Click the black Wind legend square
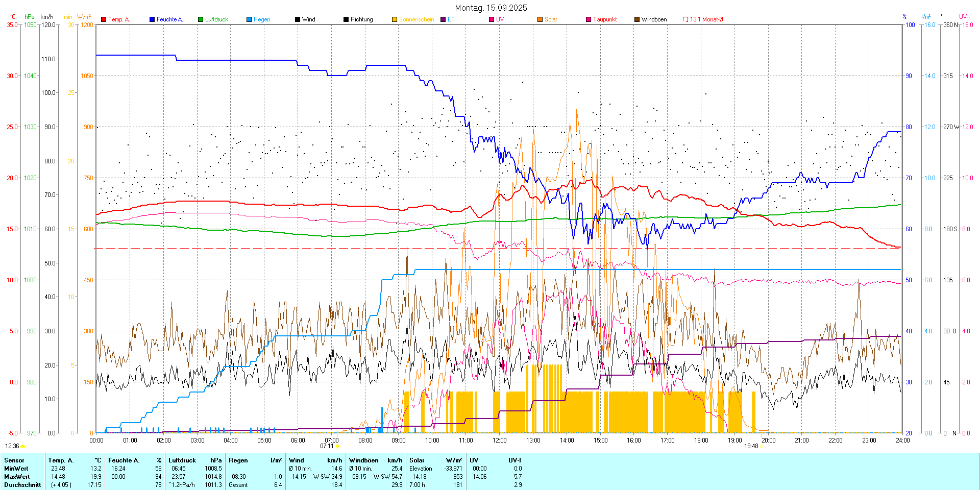980x490 pixels. pyautogui.click(x=298, y=19)
